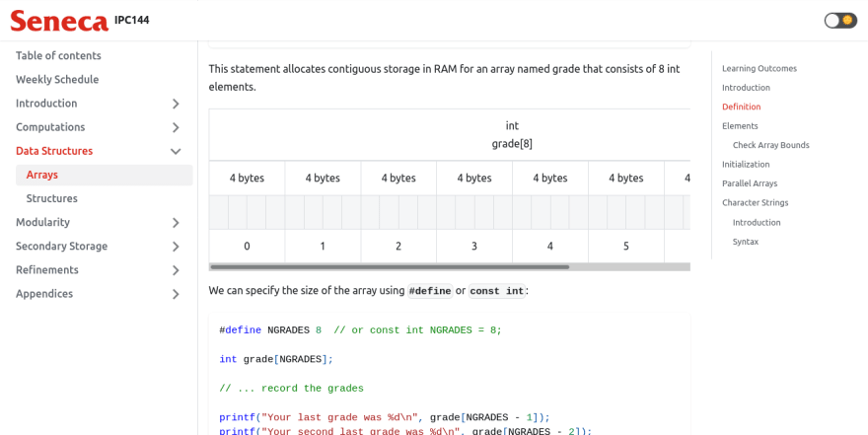Toggle the dark mode switch
This screenshot has width=868, height=435.
[840, 21]
